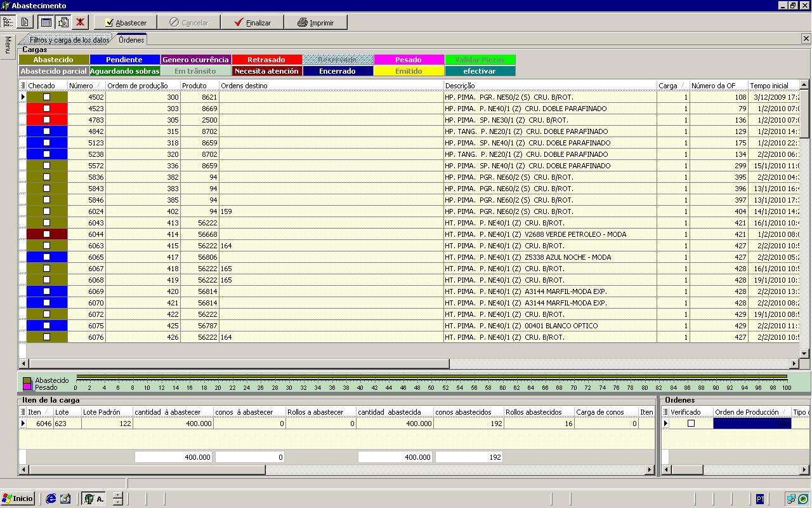Click the red X delete toolbar icon

click(80, 22)
